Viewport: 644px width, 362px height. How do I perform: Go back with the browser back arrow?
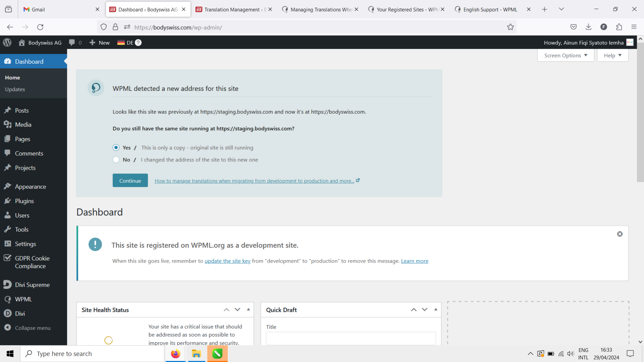point(10,27)
